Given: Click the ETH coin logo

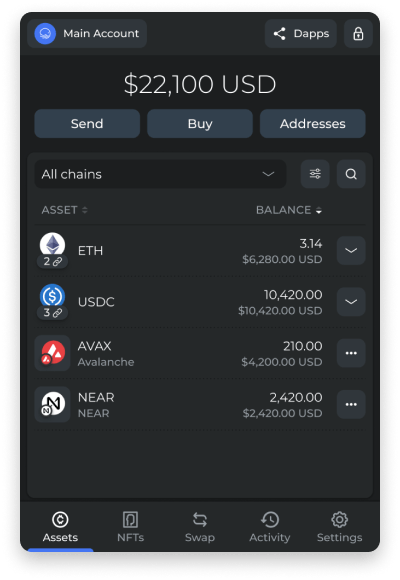Looking at the screenshot, I should [x=53, y=245].
